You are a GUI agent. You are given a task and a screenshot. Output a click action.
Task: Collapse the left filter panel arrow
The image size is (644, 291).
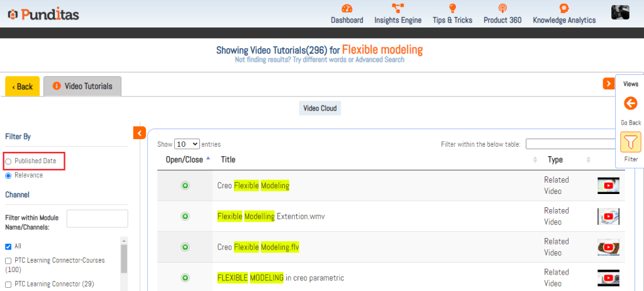[x=140, y=132]
